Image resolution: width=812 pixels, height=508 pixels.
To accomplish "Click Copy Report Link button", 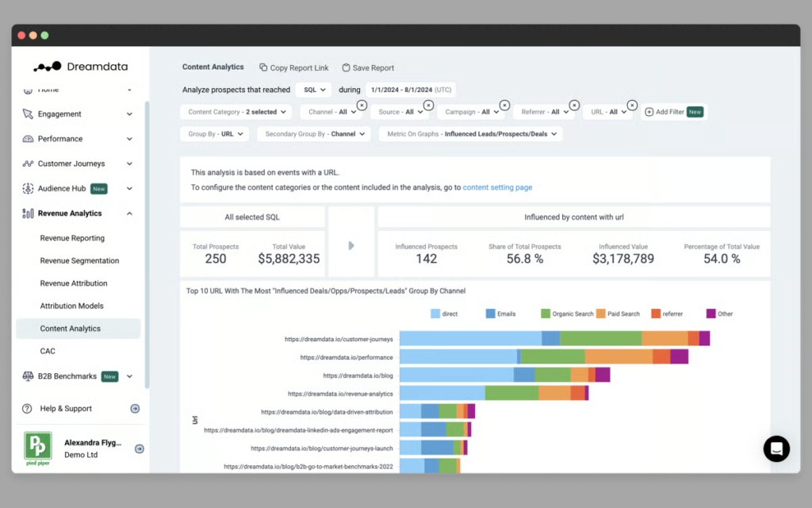I will pos(293,67).
